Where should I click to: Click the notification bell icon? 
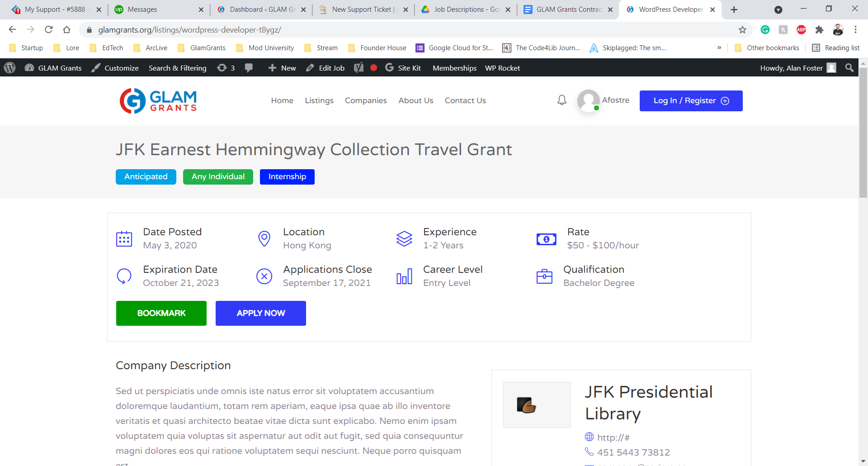561,100
